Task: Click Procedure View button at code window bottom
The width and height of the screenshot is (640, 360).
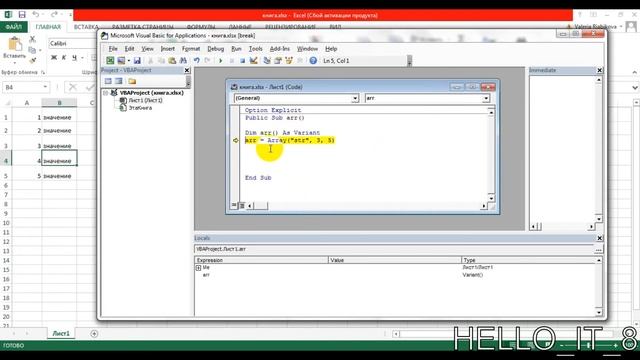Action: (x=234, y=205)
